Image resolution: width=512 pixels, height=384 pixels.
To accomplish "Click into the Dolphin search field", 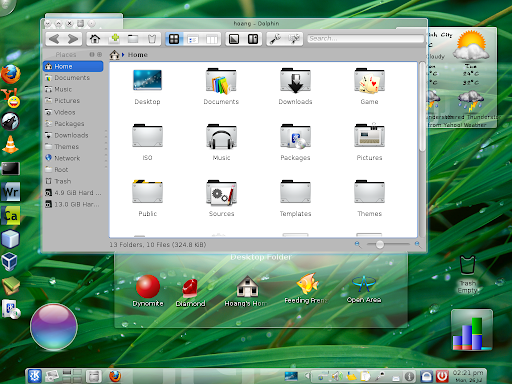I will point(365,39).
